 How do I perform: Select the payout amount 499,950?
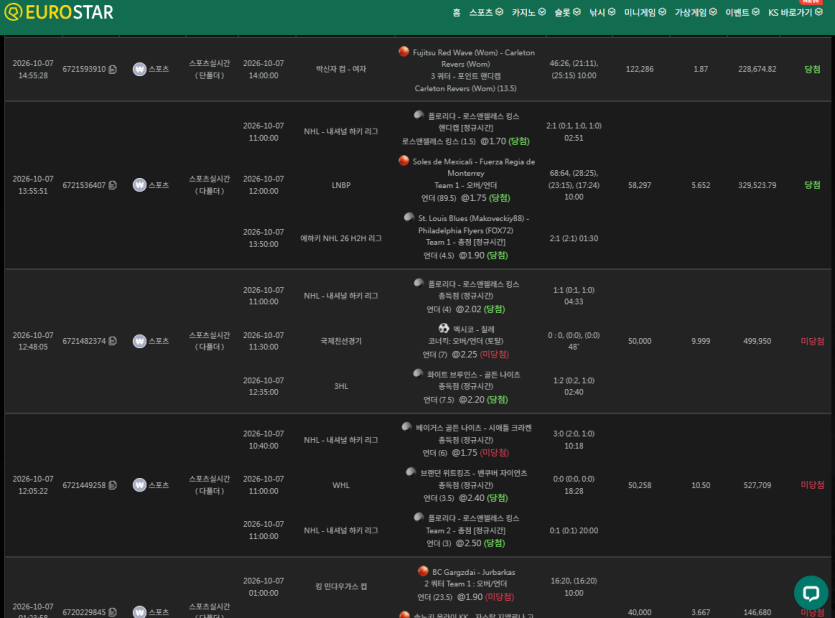[757, 341]
